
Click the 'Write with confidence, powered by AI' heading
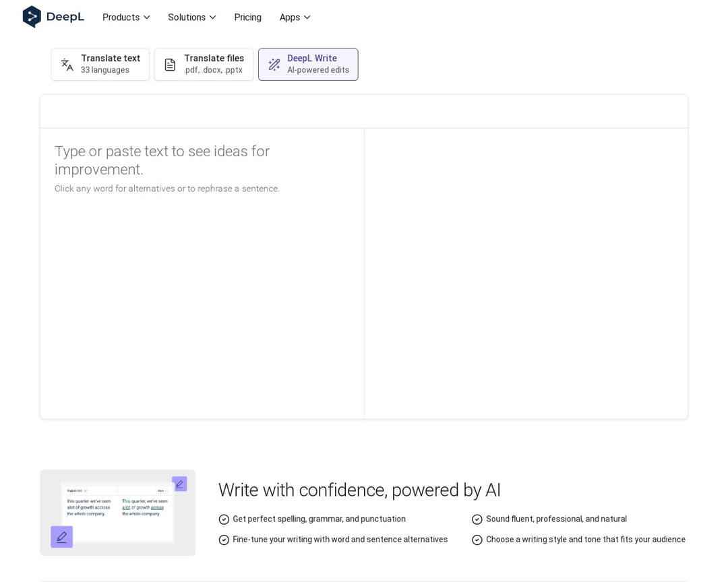click(359, 490)
